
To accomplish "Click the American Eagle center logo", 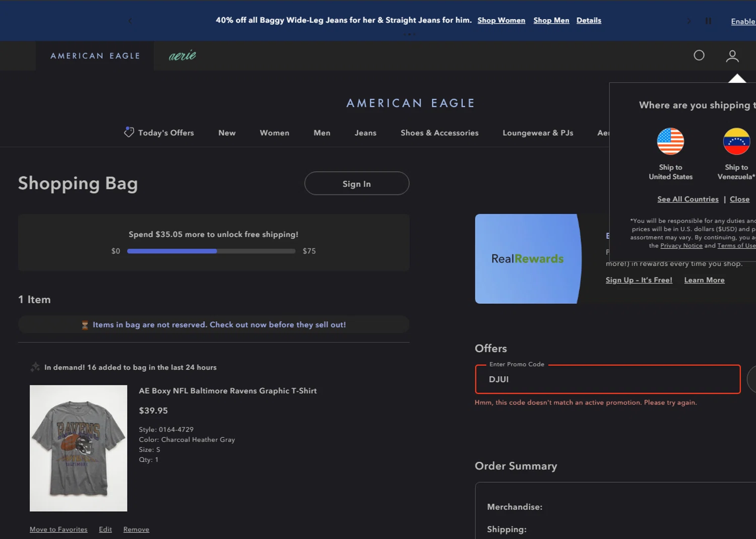I will point(411,103).
